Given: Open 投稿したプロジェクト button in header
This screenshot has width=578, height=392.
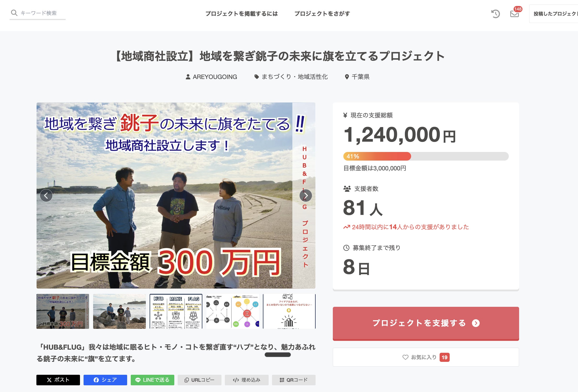Looking at the screenshot, I should tap(554, 14).
